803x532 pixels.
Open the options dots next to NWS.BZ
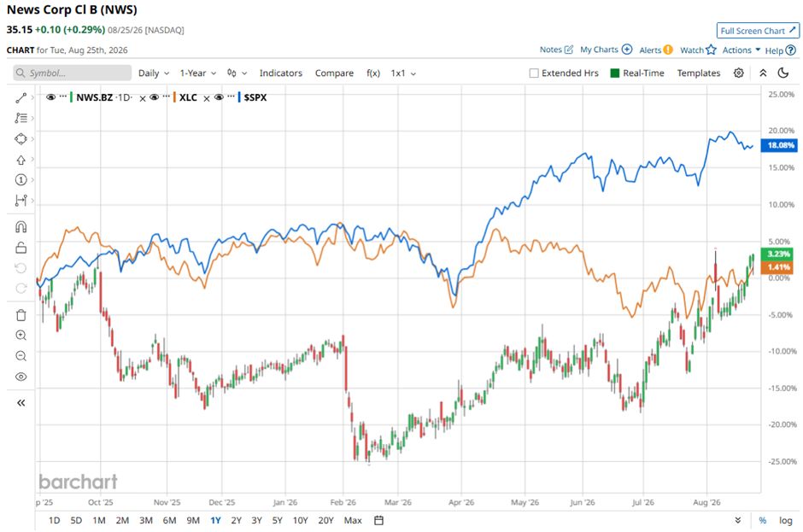(x=62, y=96)
